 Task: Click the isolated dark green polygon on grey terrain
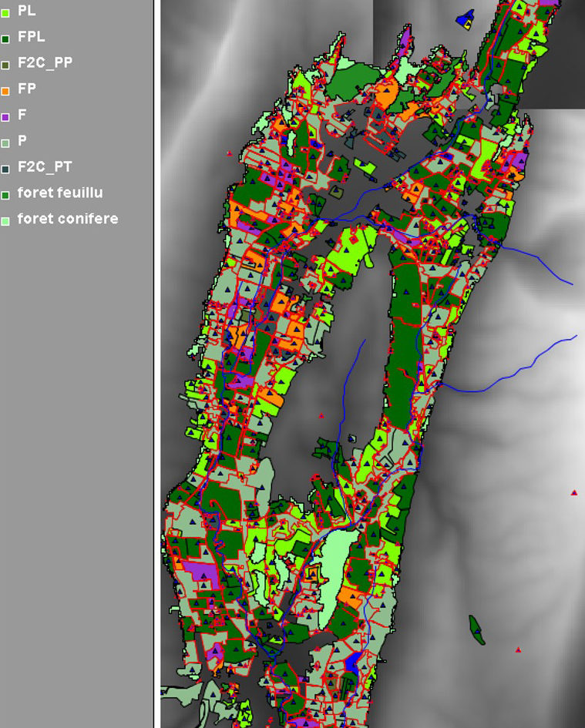(x=477, y=629)
